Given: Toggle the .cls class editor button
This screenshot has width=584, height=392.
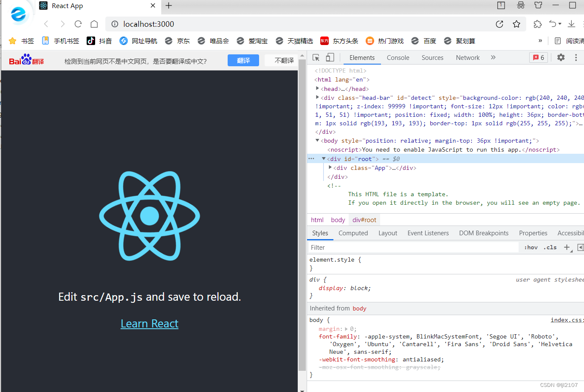Looking at the screenshot, I should pos(550,247).
